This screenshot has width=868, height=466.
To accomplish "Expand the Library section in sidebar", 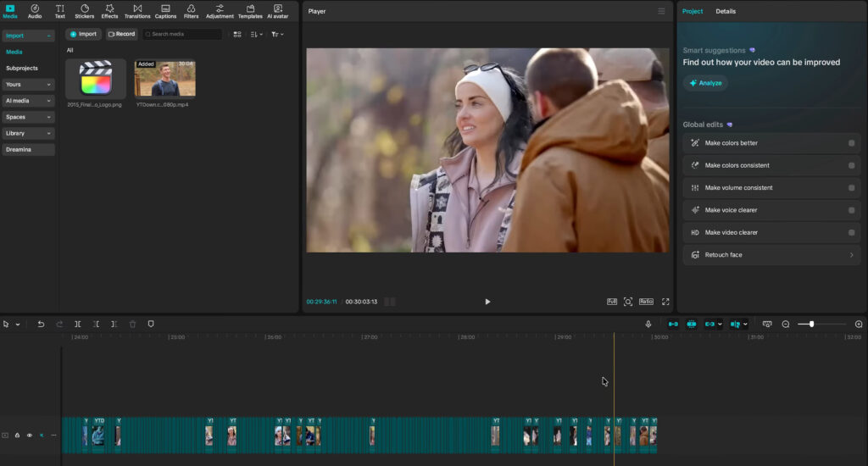I will click(x=28, y=133).
